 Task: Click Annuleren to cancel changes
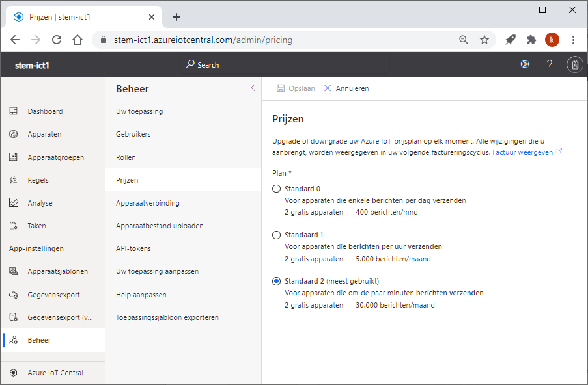[x=346, y=88]
